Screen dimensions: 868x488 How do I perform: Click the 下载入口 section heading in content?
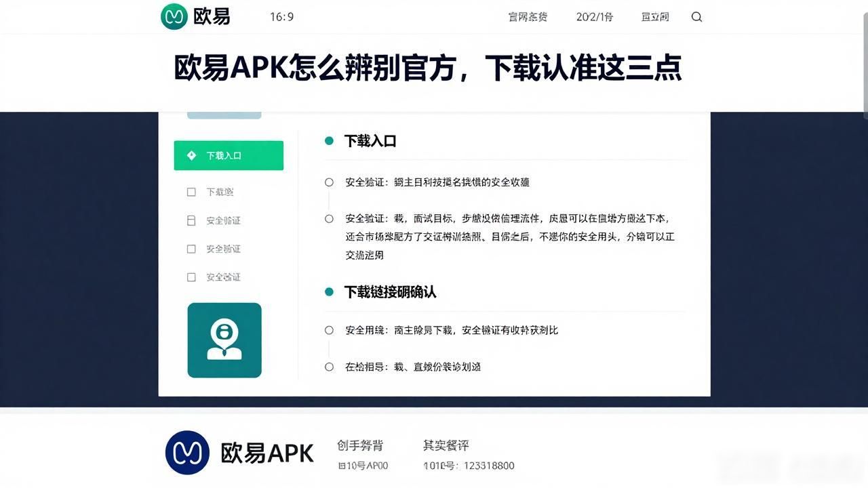(x=370, y=141)
